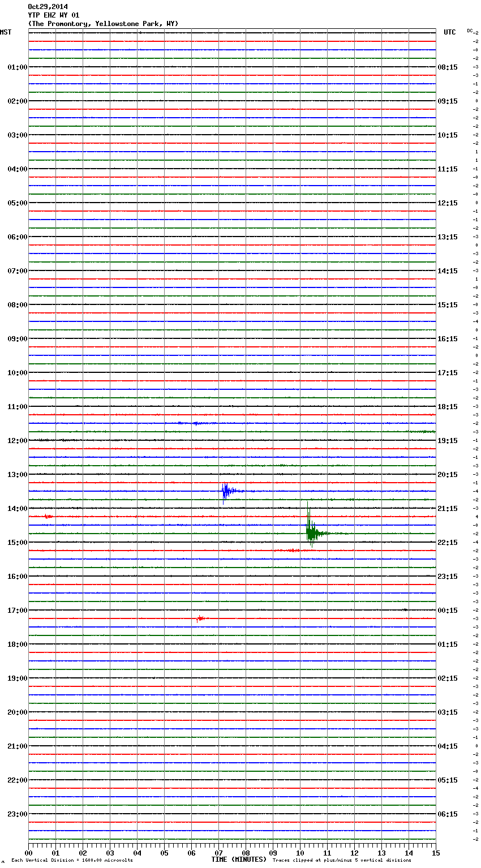The width and height of the screenshot is (481, 868).
Task: Click the '15' minute tick label on the bottom axis
Action: [436, 853]
